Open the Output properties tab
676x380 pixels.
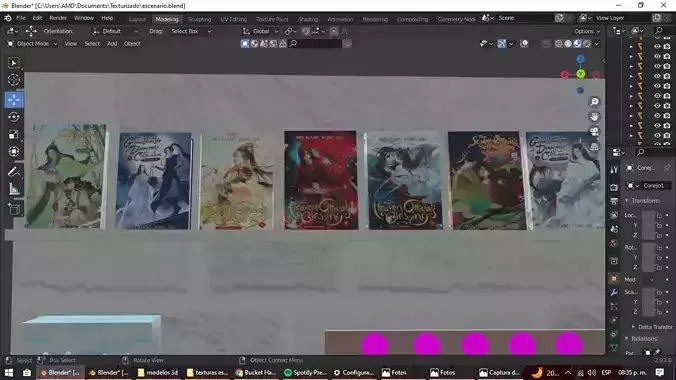(614, 201)
